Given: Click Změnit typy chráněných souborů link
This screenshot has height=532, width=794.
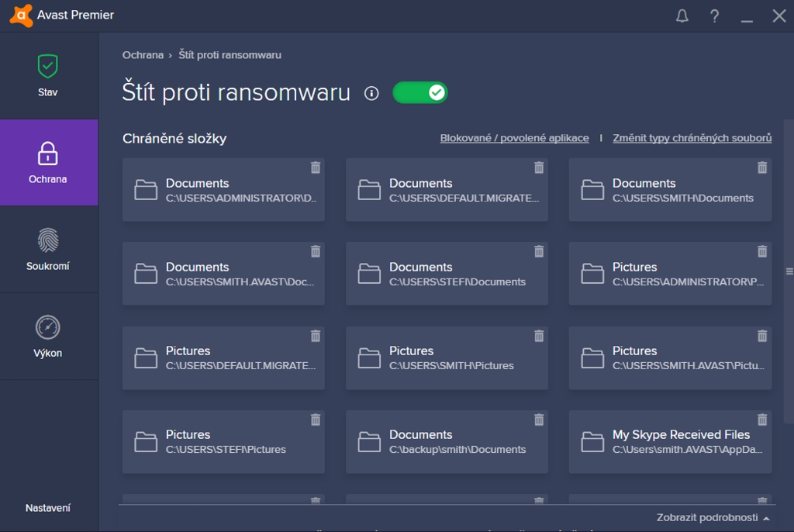Looking at the screenshot, I should tap(692, 138).
